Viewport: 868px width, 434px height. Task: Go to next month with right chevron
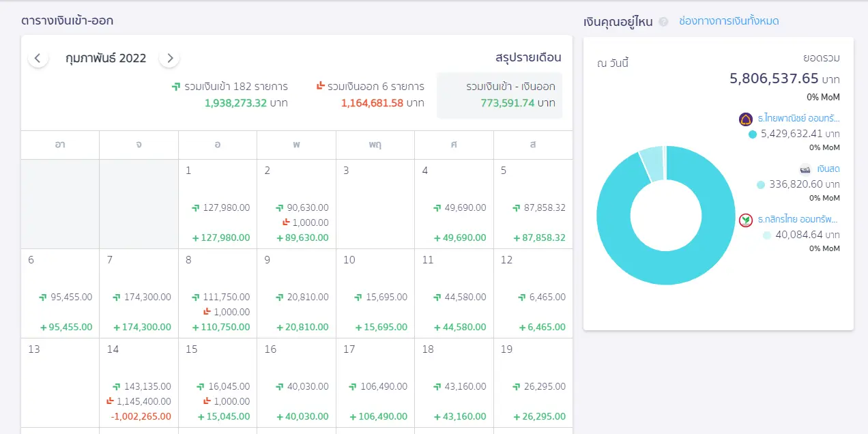(169, 58)
